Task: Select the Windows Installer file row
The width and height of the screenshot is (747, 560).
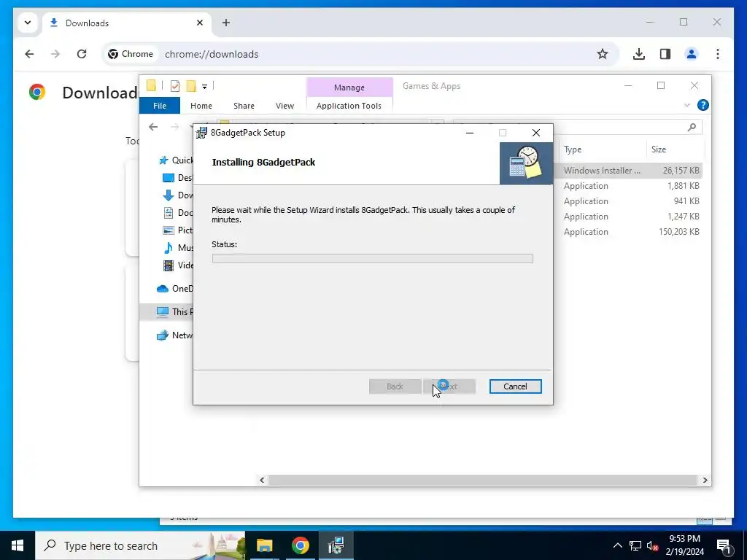Action: pyautogui.click(x=628, y=171)
